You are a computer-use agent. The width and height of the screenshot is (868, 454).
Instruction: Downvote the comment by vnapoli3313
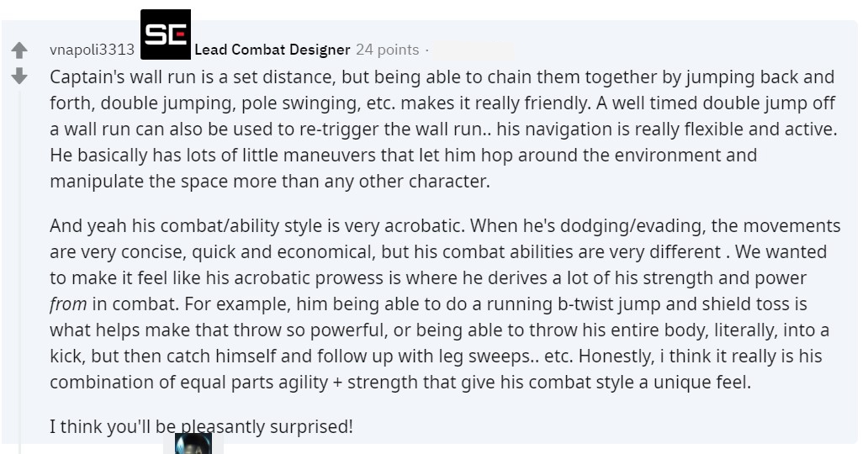[x=19, y=76]
